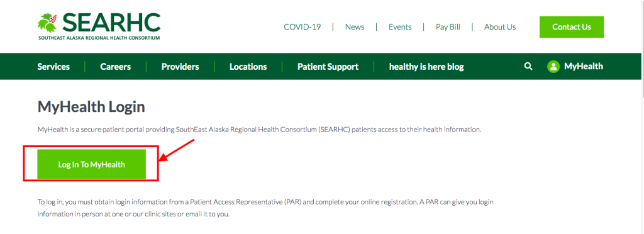Click the 'MyHealth is a secure patient portal' sentence
Screen dimensions: 644x234
click(x=259, y=130)
